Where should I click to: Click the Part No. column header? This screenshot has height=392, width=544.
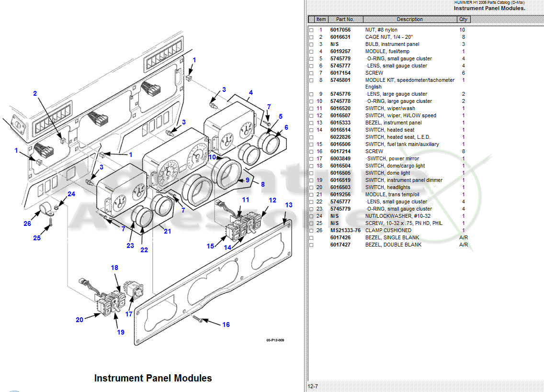coord(345,20)
